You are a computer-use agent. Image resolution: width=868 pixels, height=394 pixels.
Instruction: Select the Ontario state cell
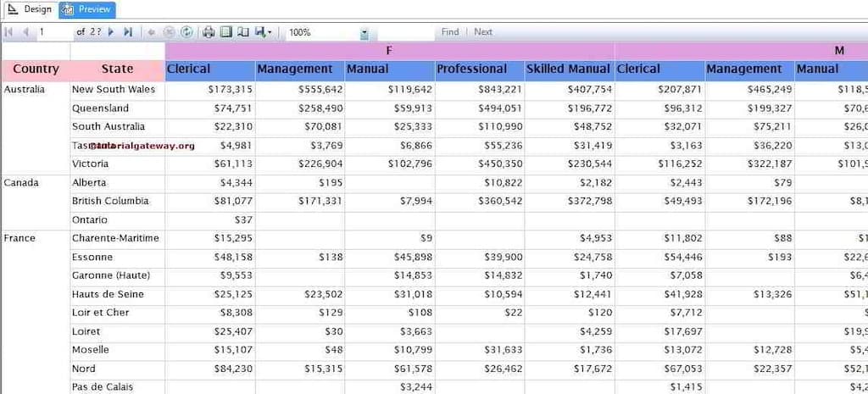click(x=117, y=220)
